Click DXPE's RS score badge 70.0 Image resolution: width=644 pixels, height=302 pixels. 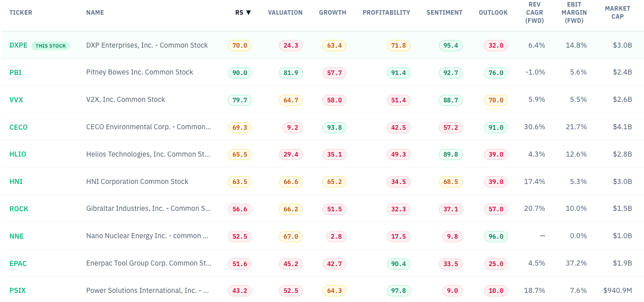(239, 46)
